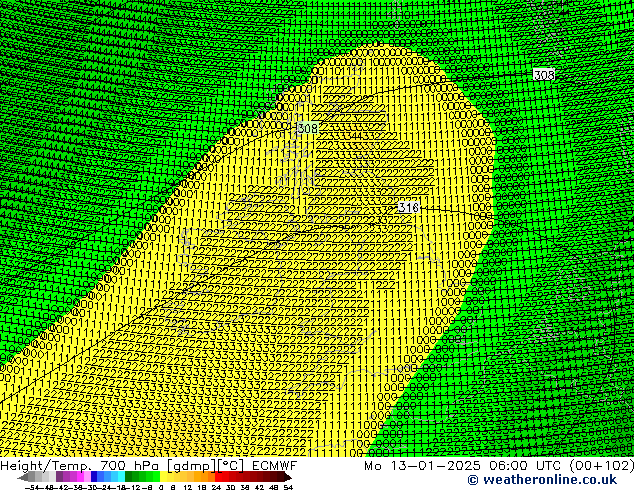This screenshot has width=634, height=490.
Task: Click the '(00+102)' forecast hour text
Action: (601, 465)
